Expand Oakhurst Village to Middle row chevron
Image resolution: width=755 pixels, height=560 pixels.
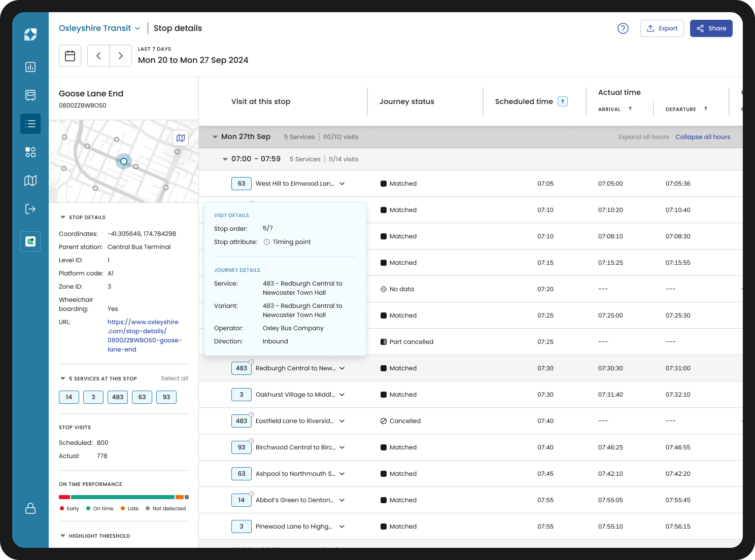pyautogui.click(x=342, y=395)
